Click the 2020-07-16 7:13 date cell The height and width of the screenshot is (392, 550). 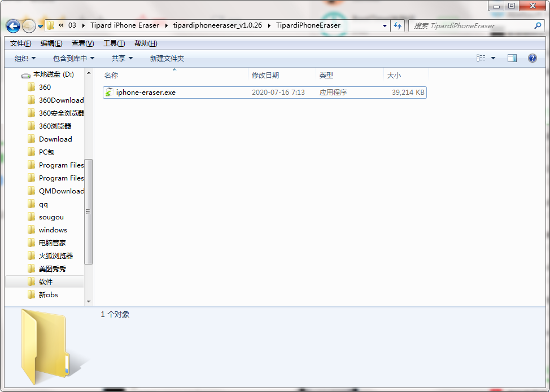pos(278,93)
